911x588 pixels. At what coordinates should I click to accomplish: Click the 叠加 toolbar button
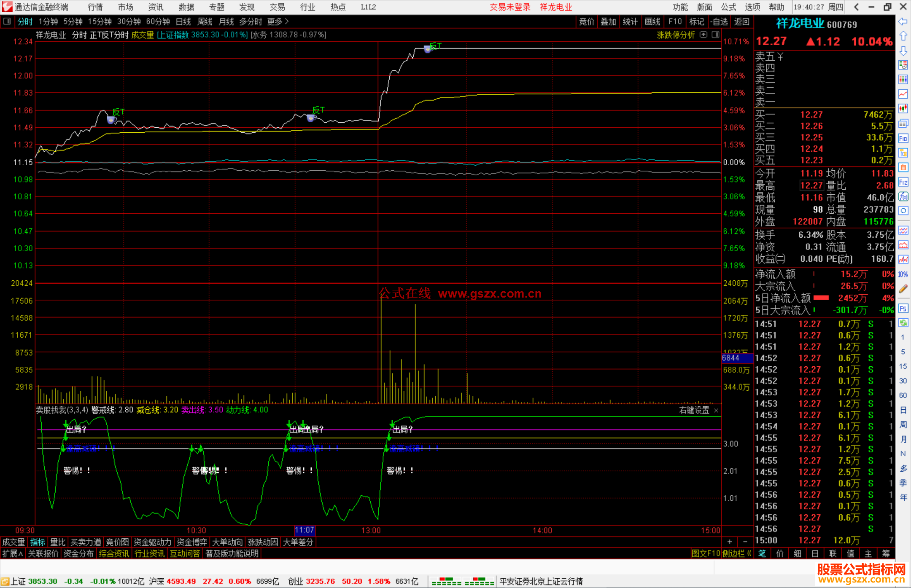(x=609, y=21)
